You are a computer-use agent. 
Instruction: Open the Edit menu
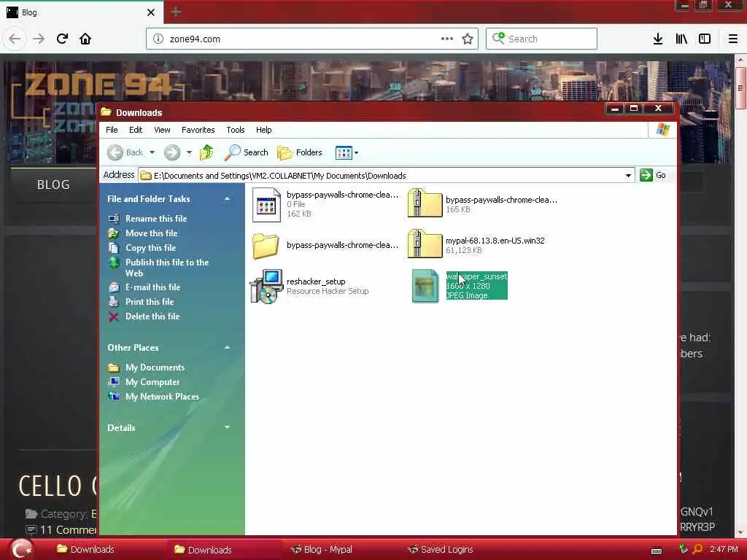point(136,130)
